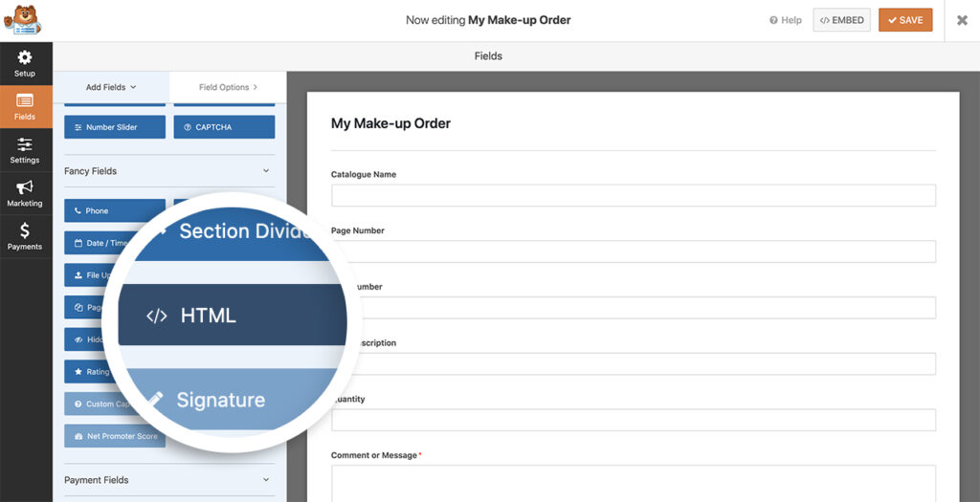980x502 pixels.
Task: Click the Catalogue Name input field
Action: 633,195
